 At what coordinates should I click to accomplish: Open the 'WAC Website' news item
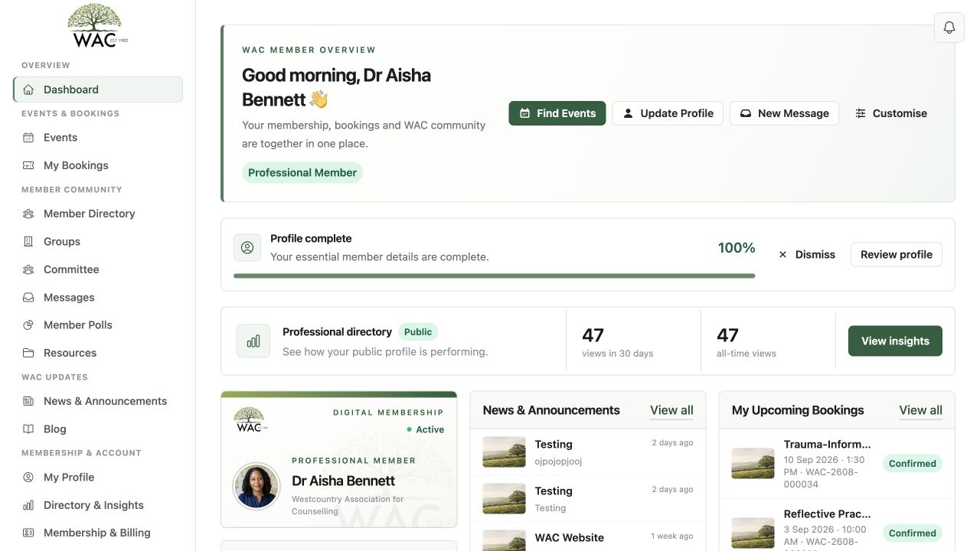587,538
